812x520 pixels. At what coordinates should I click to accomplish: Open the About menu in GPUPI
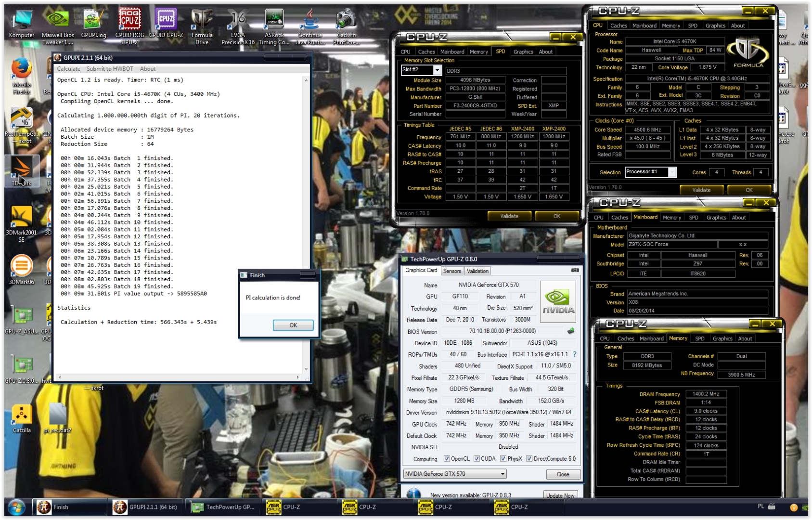(148, 69)
